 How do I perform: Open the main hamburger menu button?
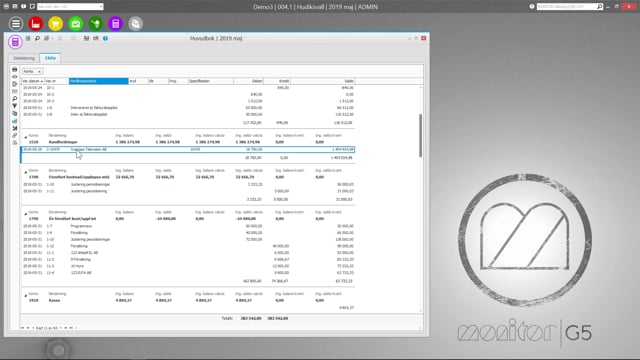pos(16,24)
